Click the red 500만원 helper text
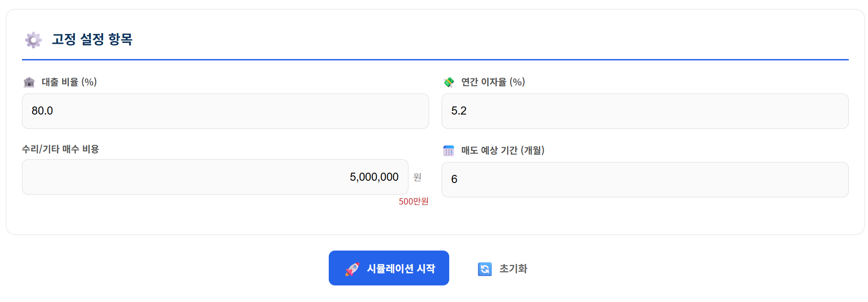The image size is (868, 302). click(413, 201)
